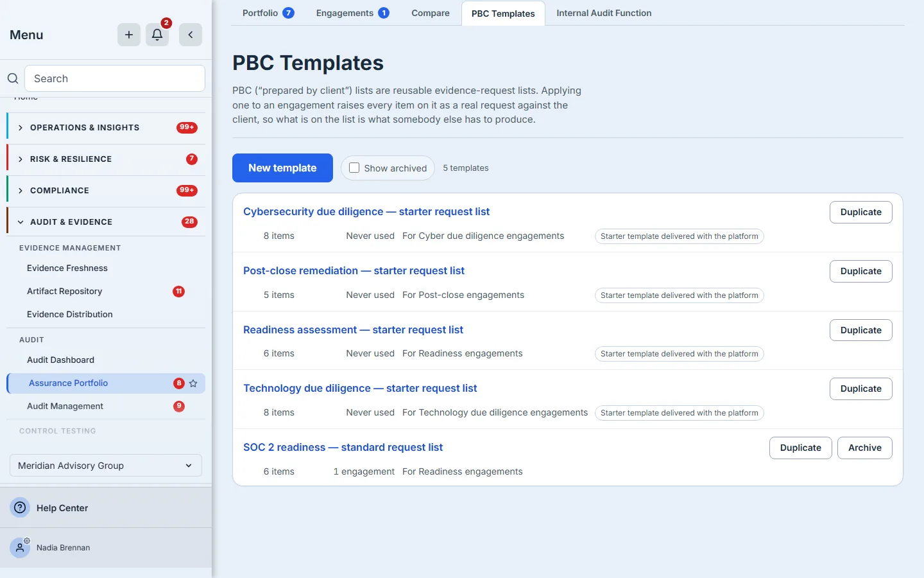Archive the SOC 2 readiness template

pos(864,448)
